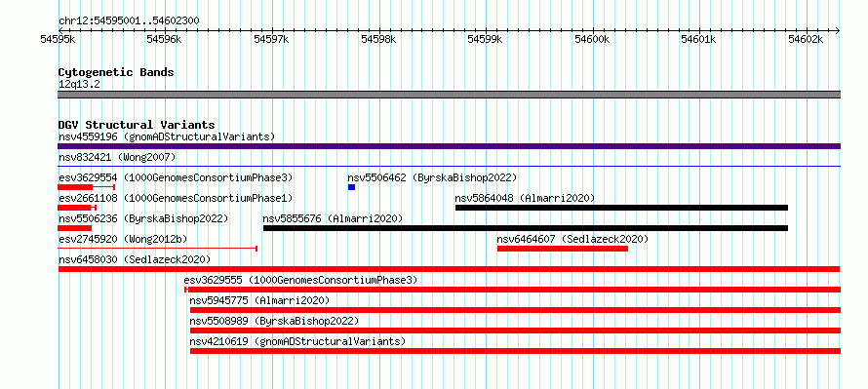
Task: Click the red nsv5945775 variant bar
Action: click(515, 310)
